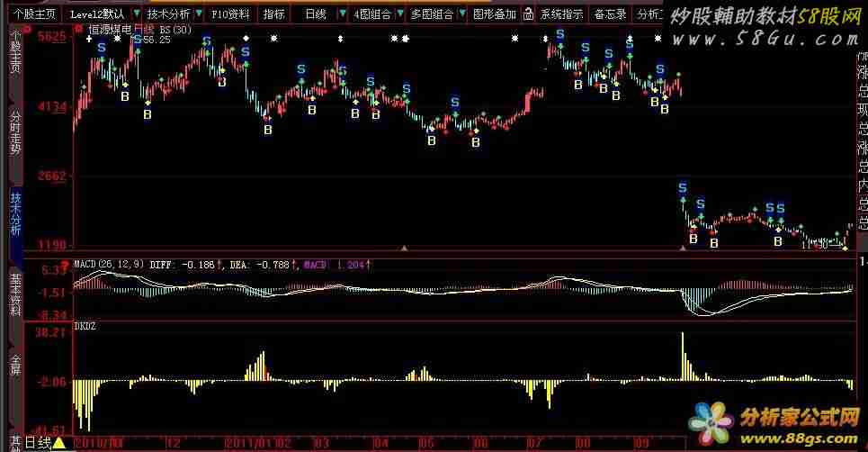The width and height of the screenshot is (868, 452).
Task: Click the lock icon next to 图形叠加
Action: click(529, 14)
